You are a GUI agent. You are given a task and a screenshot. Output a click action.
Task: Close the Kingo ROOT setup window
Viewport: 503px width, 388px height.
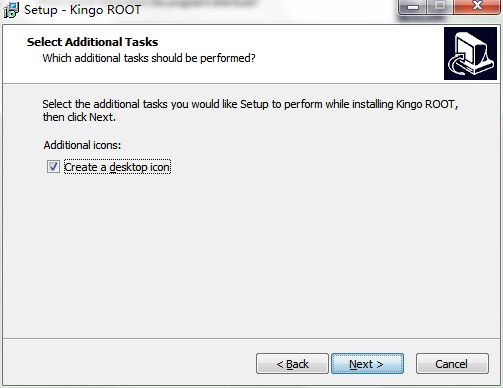click(477, 7)
